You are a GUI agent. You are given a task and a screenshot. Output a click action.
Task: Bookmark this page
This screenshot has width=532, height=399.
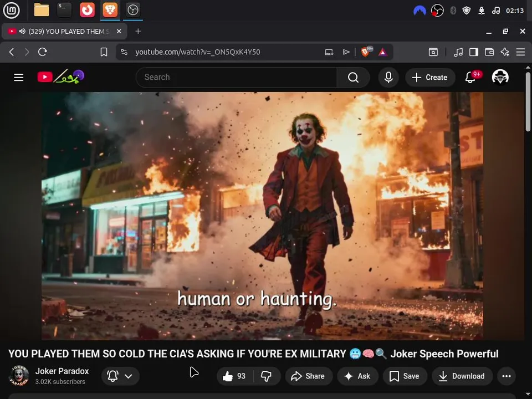tap(104, 52)
